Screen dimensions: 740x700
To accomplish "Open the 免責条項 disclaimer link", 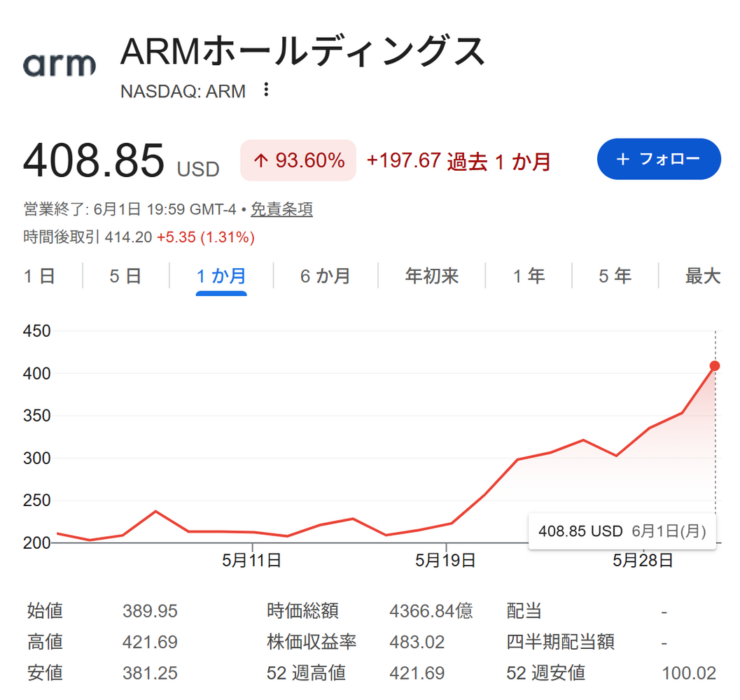I will click(281, 209).
